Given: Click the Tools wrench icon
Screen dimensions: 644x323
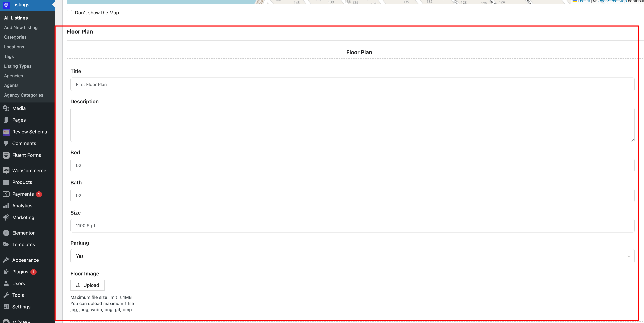Looking at the screenshot, I should click(6, 295).
